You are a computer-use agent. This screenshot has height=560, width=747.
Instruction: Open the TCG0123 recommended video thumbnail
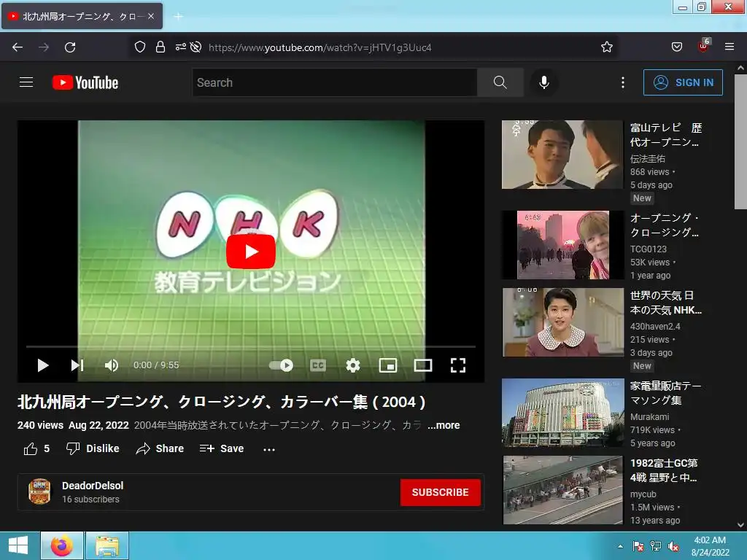(562, 245)
